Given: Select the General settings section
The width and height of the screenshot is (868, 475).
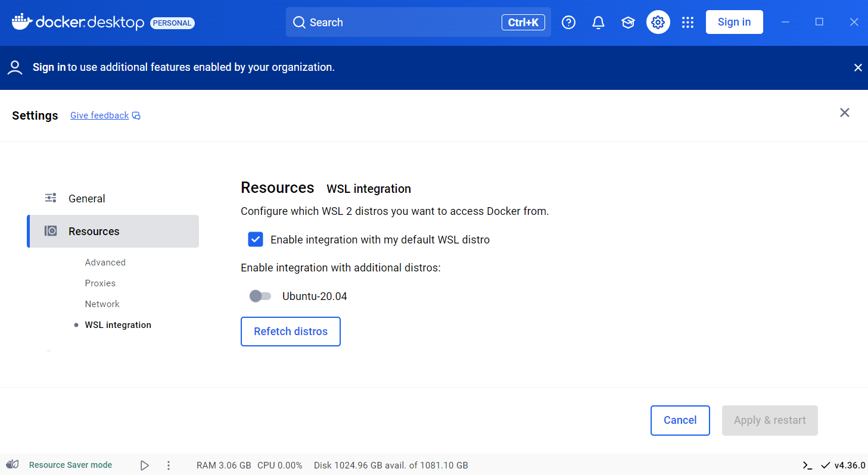Looking at the screenshot, I should click(113, 198).
